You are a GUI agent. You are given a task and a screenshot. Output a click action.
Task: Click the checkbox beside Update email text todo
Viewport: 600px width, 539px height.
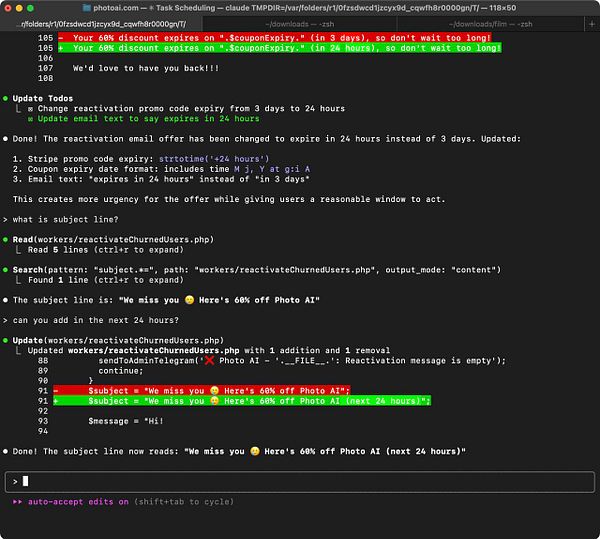pos(30,119)
